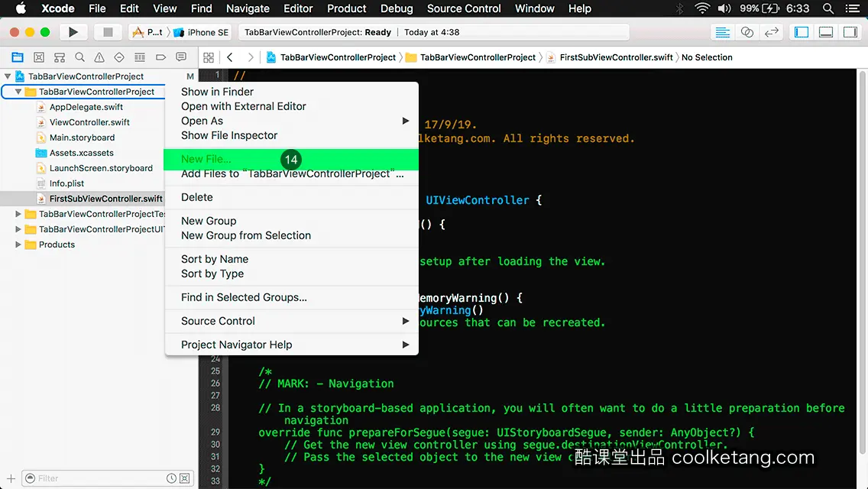The height and width of the screenshot is (489, 868).
Task: Open the Report navigator icon
Action: click(x=181, y=57)
